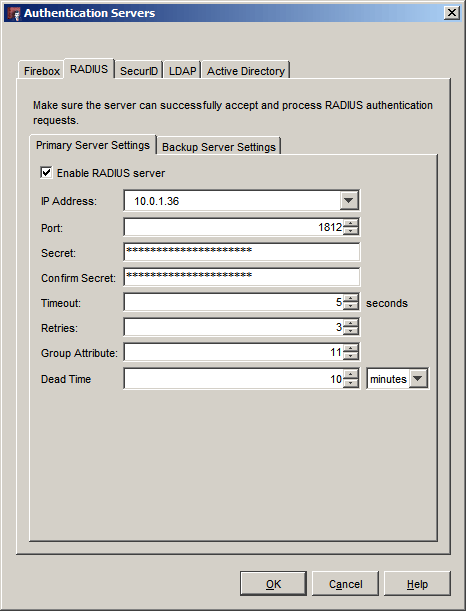The height and width of the screenshot is (611, 466).
Task: Open the Active Directory tab
Action: coord(246,71)
